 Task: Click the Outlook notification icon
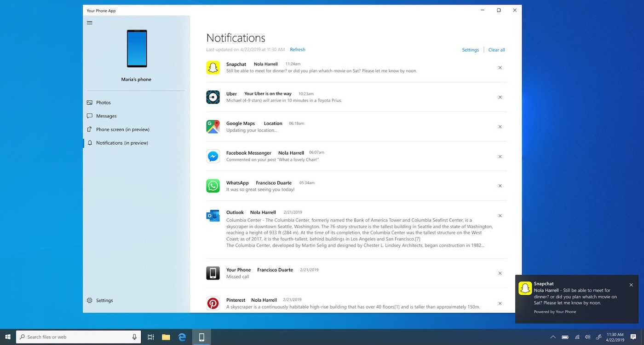pyautogui.click(x=213, y=215)
